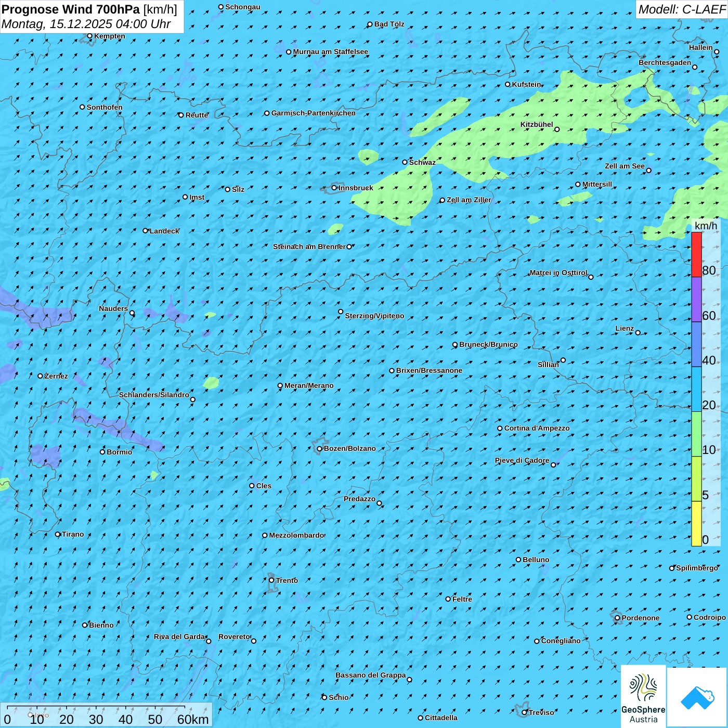
Task: Choose the green 10–20 km/h legend band
Action: click(696, 434)
